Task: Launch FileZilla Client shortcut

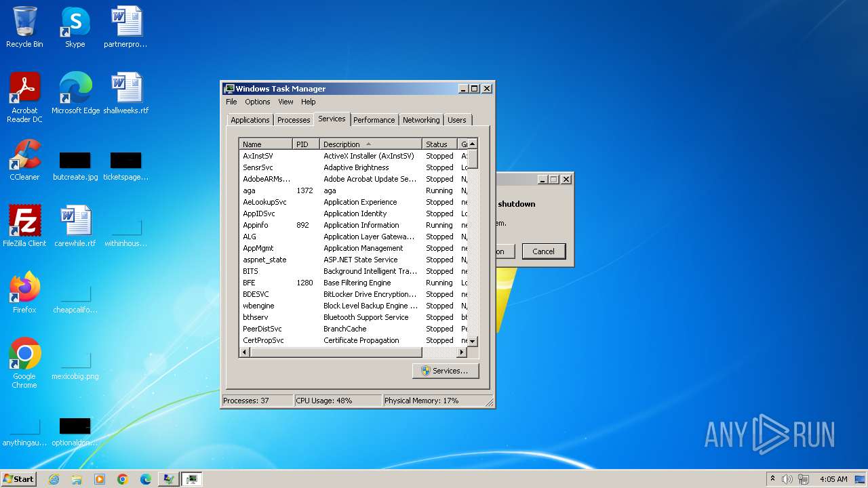Action: 24,226
